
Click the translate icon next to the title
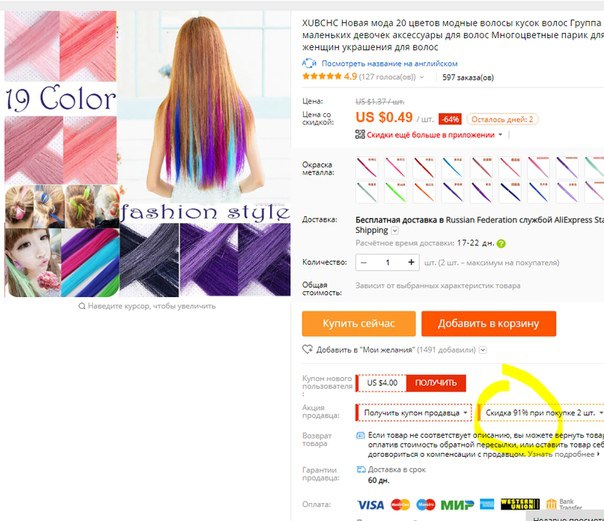pyautogui.click(x=309, y=63)
